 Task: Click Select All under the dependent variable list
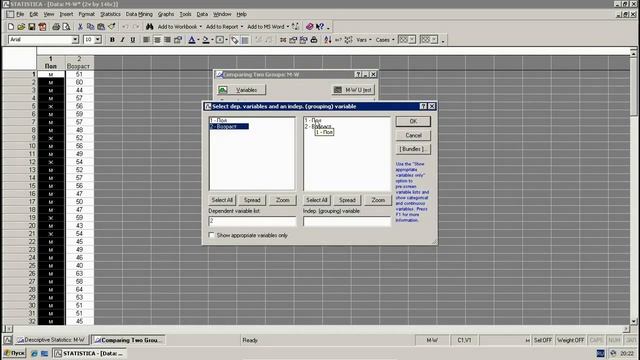(222, 200)
